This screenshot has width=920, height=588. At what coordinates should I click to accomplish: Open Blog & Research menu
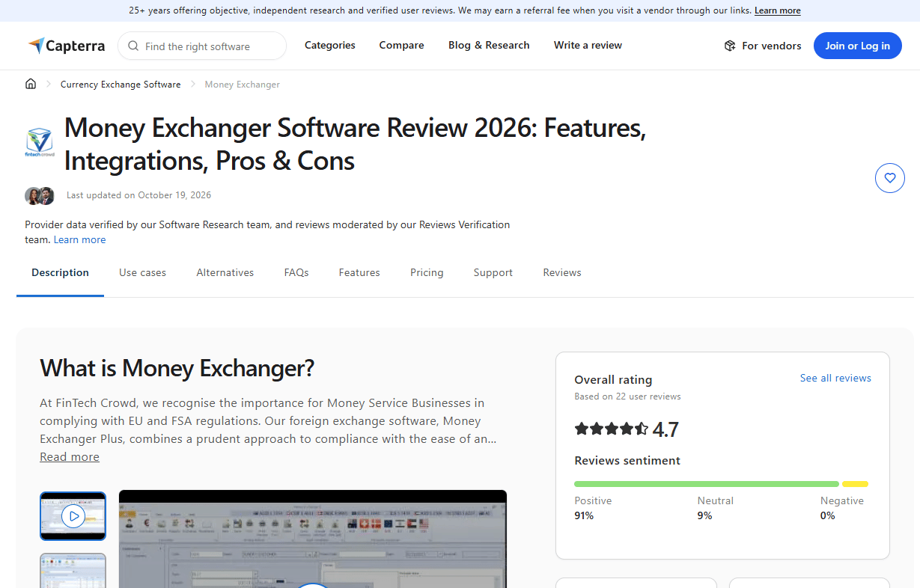(489, 45)
